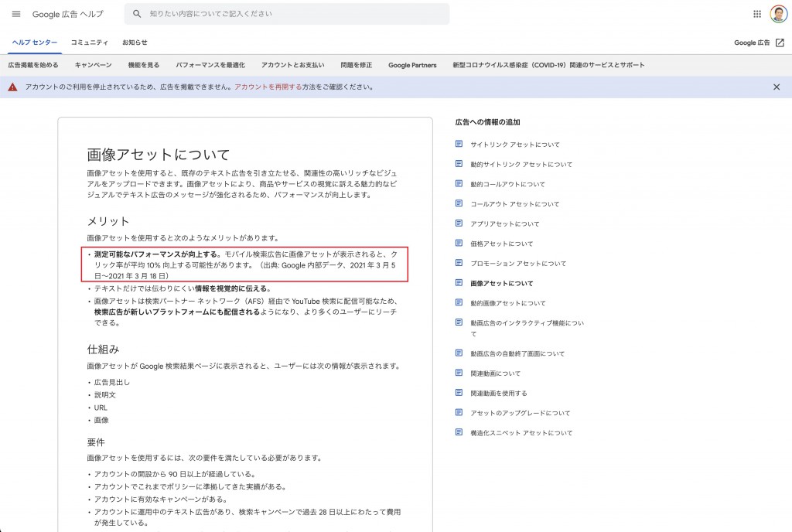Click the 画像アセットについて article title

click(x=159, y=154)
